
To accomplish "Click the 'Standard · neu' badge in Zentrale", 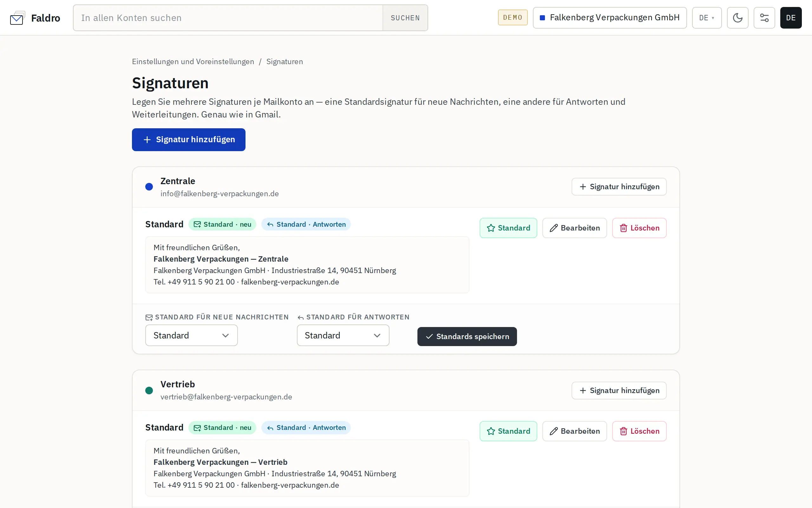I will pos(222,224).
